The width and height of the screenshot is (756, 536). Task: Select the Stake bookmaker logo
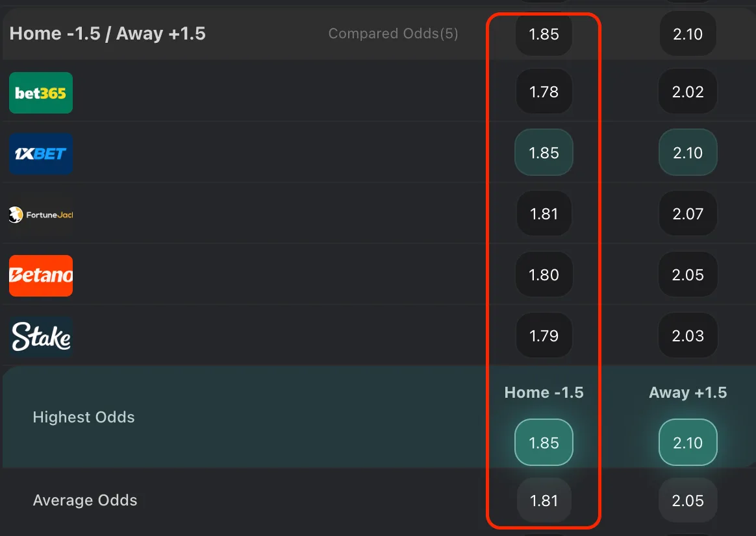(40, 336)
